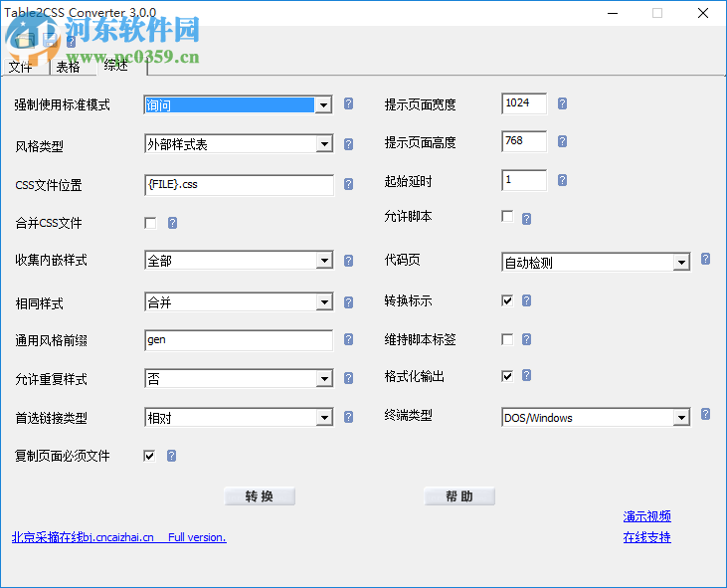Screen dimensions: 727x588
Task: Click help icon next to 强制使用标准模式
Action: pyautogui.click(x=349, y=103)
